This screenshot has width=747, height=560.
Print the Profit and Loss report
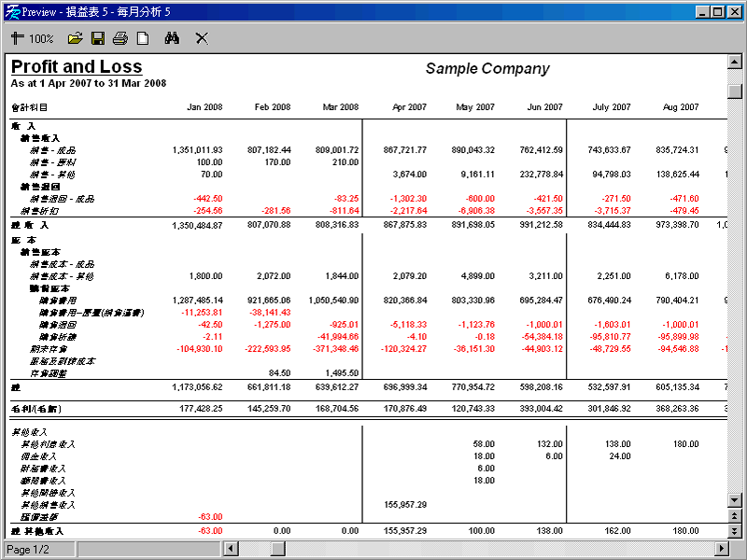pyautogui.click(x=120, y=38)
